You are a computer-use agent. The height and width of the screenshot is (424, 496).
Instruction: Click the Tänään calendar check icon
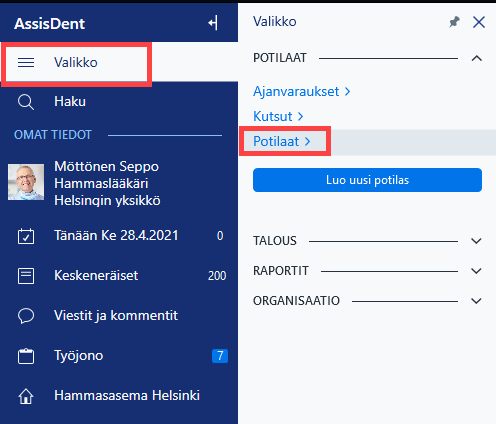[x=26, y=236]
